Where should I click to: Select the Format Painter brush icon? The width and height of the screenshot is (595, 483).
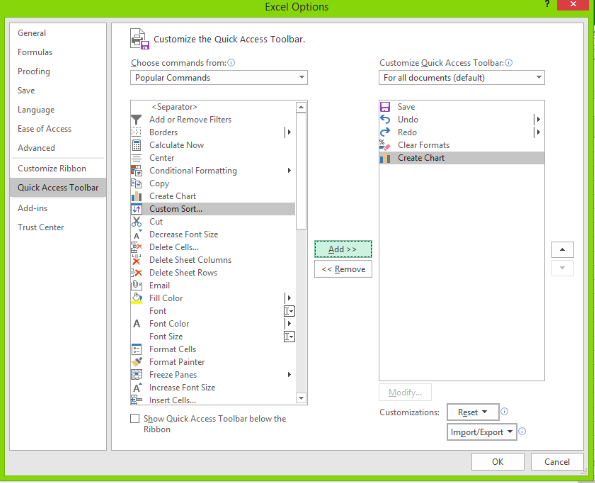tap(136, 362)
